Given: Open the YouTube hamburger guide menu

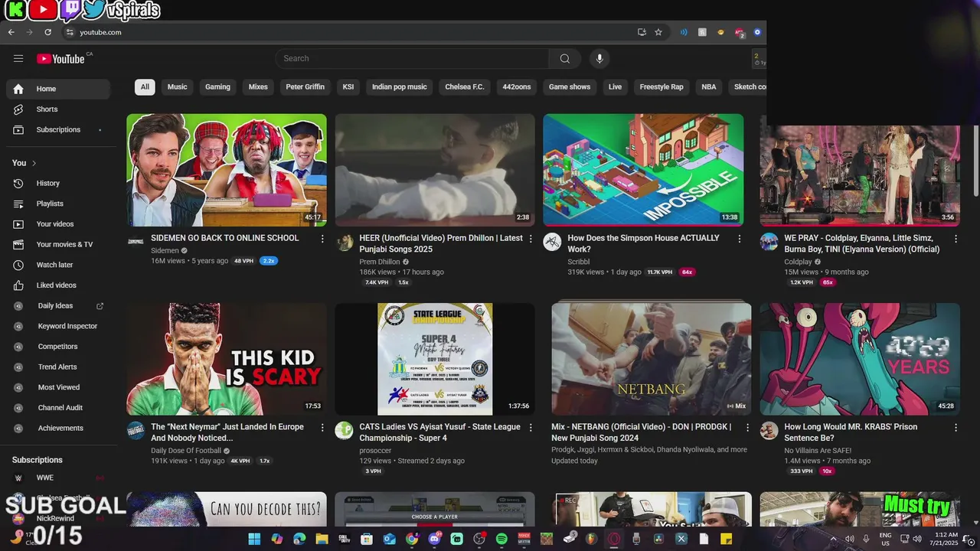Looking at the screenshot, I should [x=18, y=58].
